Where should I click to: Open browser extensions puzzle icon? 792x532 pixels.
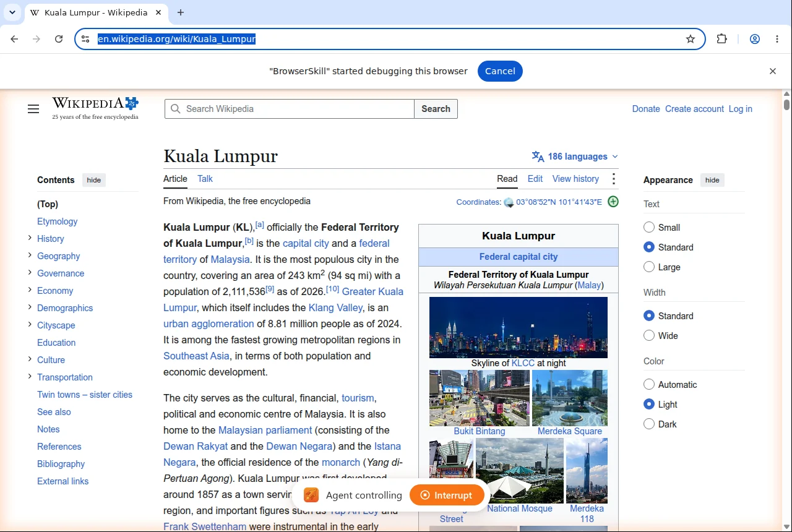[722, 39]
